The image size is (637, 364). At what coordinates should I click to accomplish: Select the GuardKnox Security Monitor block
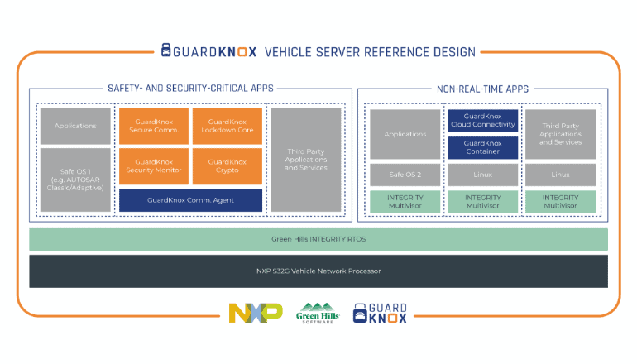pos(154,166)
